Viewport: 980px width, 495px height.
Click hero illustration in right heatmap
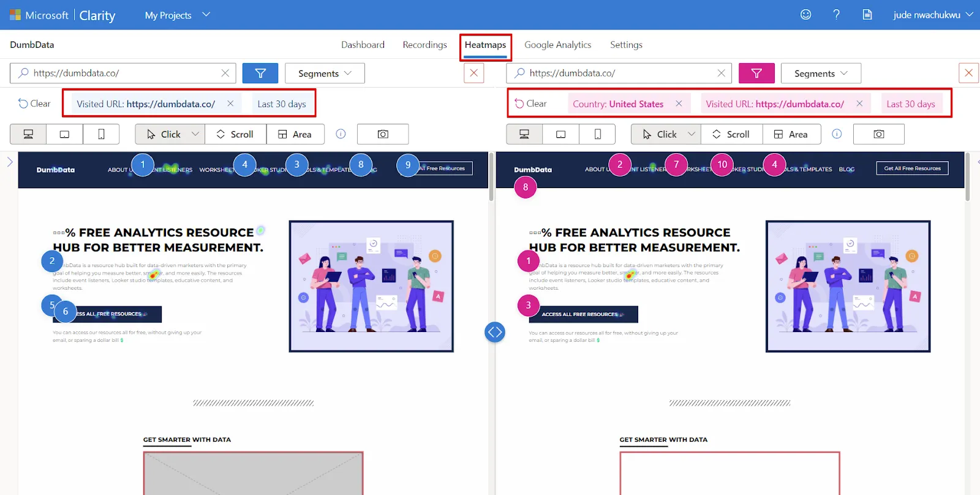coord(848,286)
